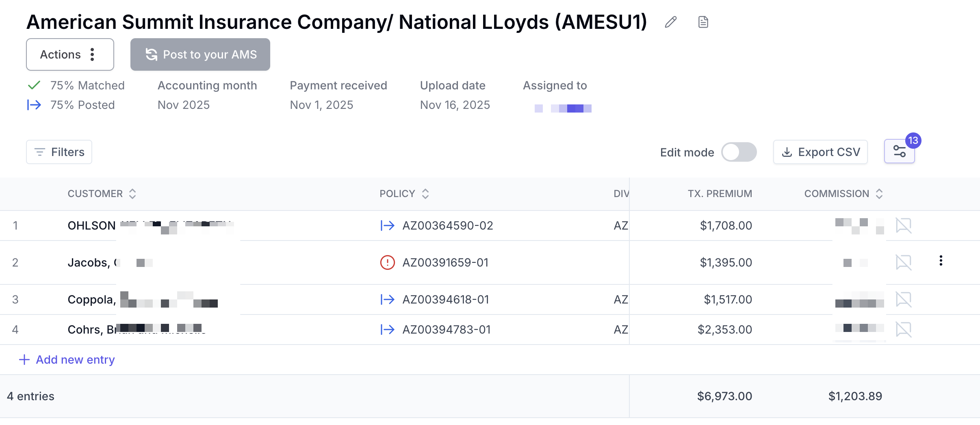
Task: Open comment icon on Jacobs row
Action: click(x=904, y=262)
